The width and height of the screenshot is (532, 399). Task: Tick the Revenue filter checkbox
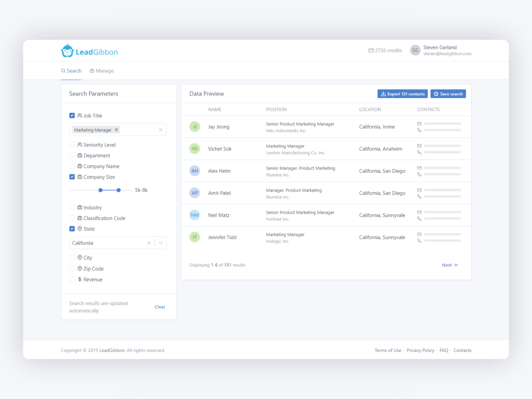(72, 279)
